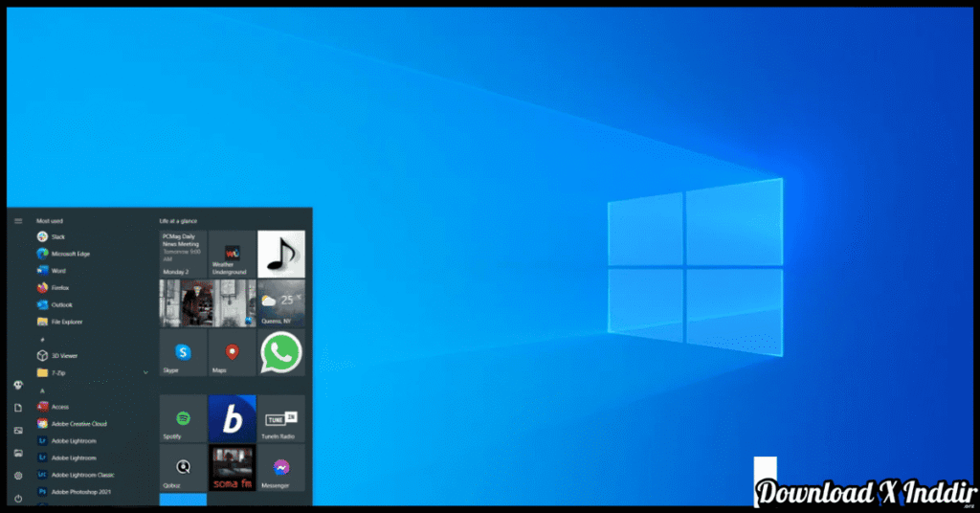Click the '#' section letter in app list

(x=42, y=340)
